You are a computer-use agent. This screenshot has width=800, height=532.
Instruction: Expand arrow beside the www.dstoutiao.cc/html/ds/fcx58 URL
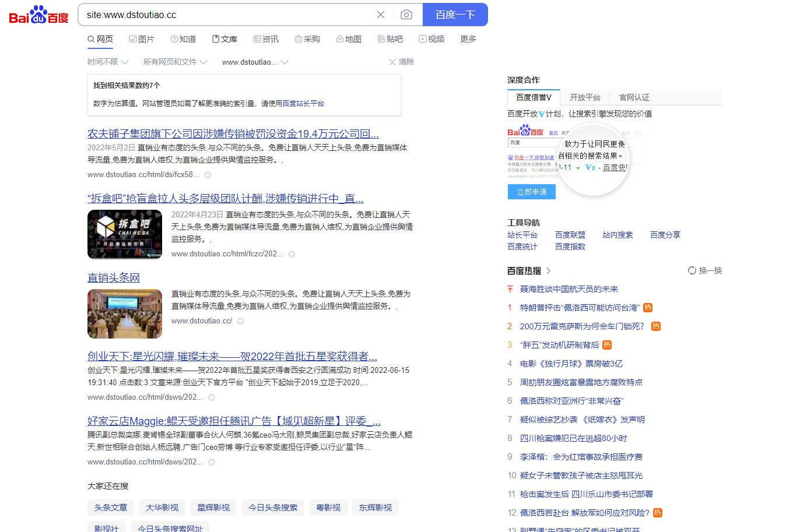(x=208, y=175)
